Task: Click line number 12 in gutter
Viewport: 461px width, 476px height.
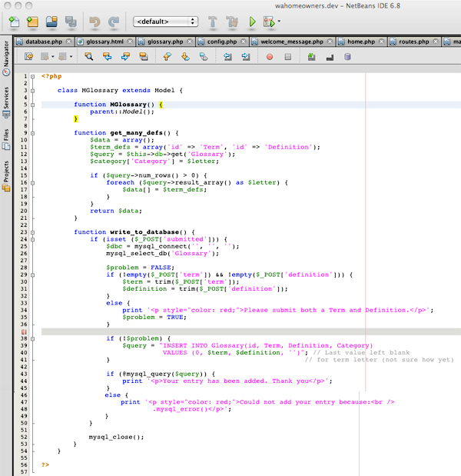Action: pos(24,155)
